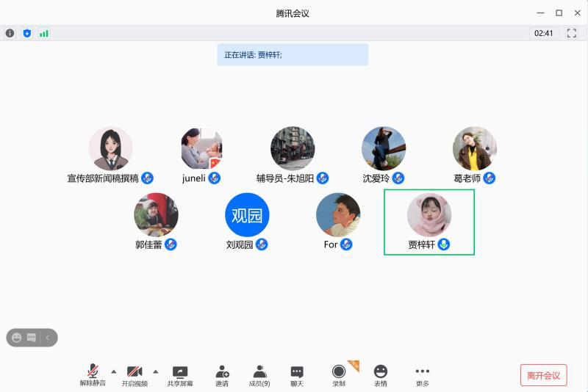Image resolution: width=588 pixels, height=392 pixels.
Task: Click muted mic icon next to For
Action: (x=346, y=244)
